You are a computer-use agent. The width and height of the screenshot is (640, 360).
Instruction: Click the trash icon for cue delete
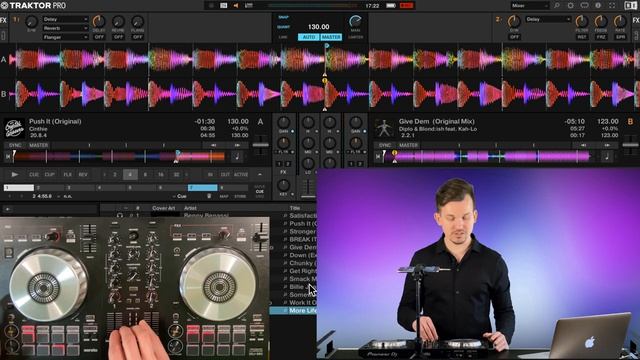(209, 196)
